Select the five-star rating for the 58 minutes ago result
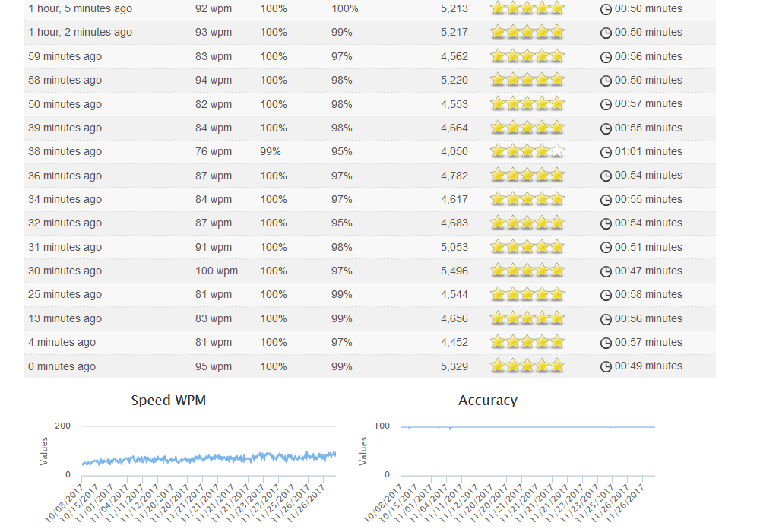760x532 pixels. point(527,80)
